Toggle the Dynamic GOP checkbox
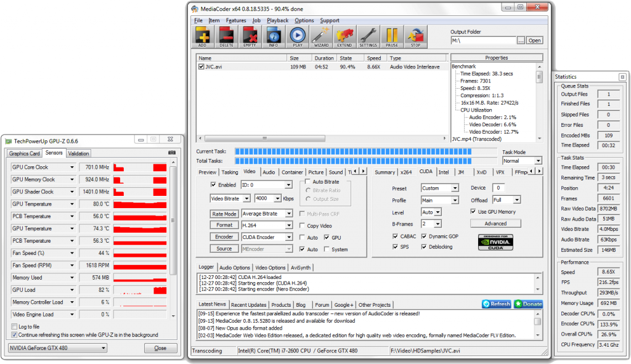 [424, 236]
